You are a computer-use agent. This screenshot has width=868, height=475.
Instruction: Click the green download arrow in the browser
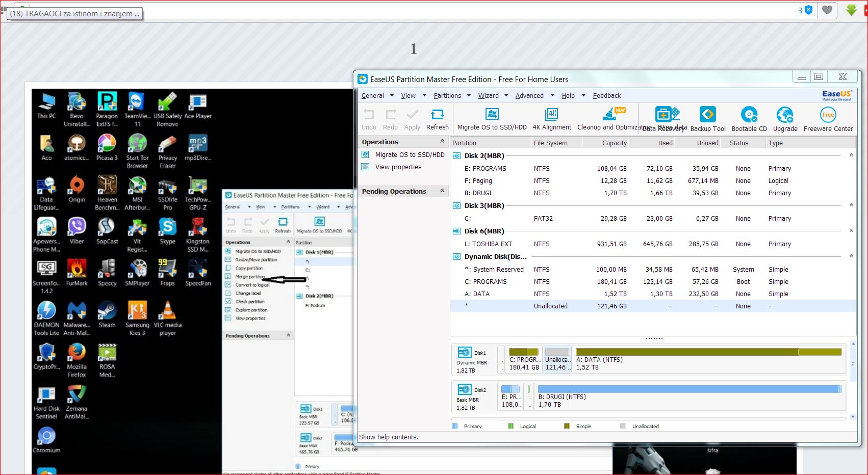(x=851, y=10)
